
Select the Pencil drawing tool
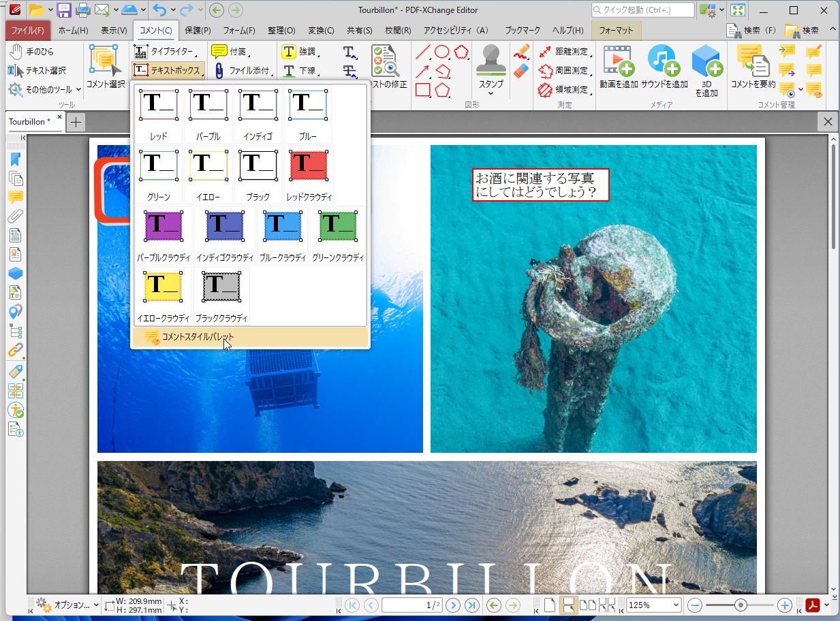[521, 52]
